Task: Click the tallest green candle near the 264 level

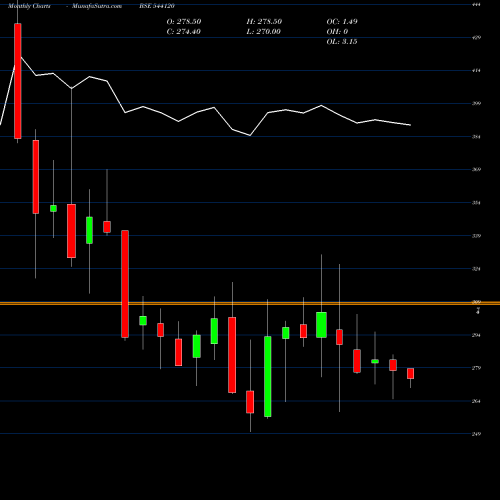Action: 268,376
